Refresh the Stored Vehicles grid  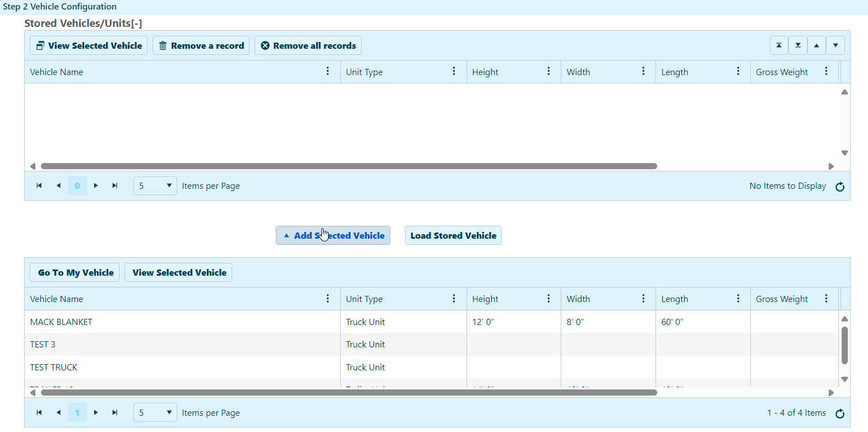[x=839, y=187]
